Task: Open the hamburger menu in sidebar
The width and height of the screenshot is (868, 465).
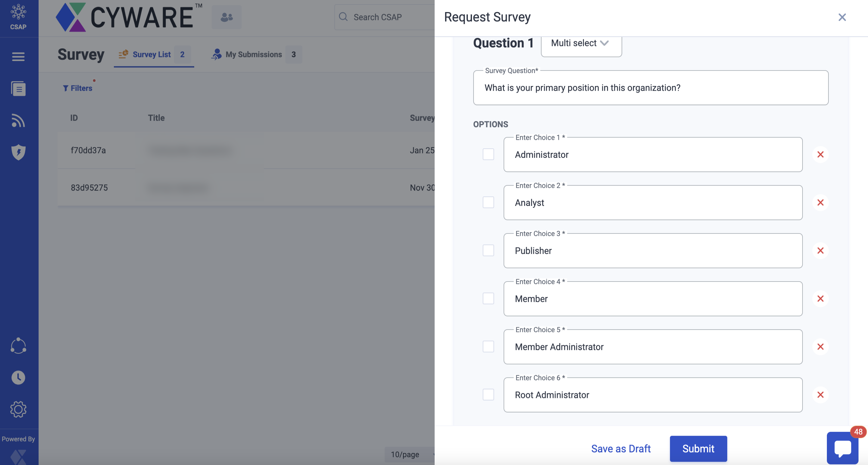Action: point(18,56)
